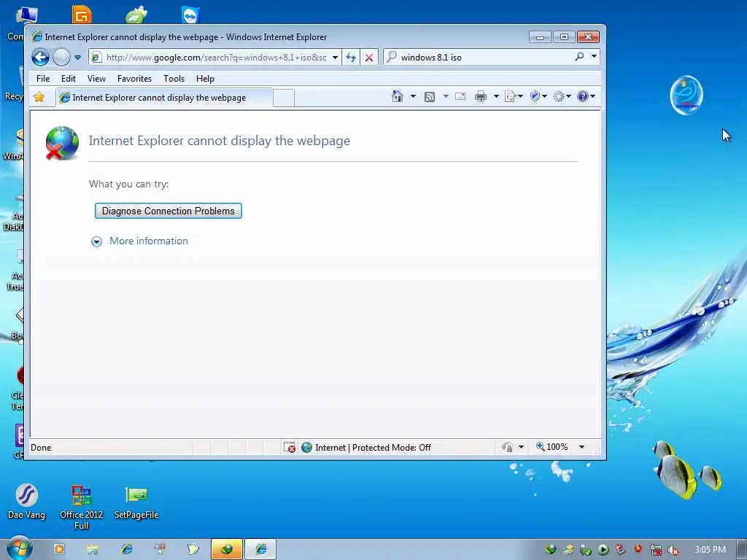Open the blue Help question-mark icon
This screenshot has width=747, height=560.
click(583, 97)
